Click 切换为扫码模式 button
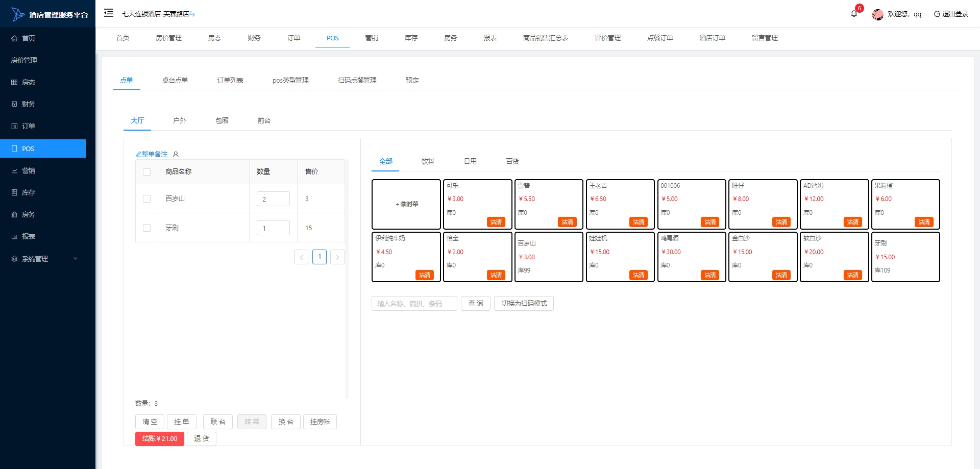The height and width of the screenshot is (469, 980). click(524, 304)
